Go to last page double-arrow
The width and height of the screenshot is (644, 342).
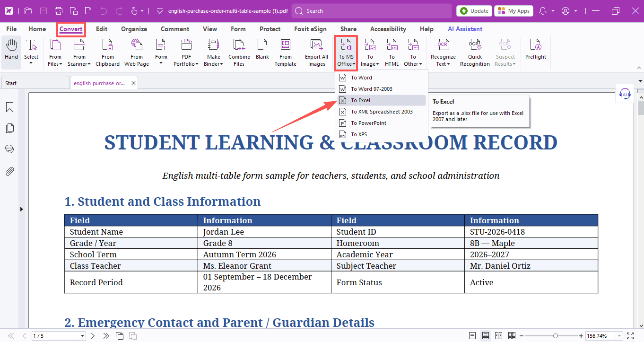coord(106,336)
